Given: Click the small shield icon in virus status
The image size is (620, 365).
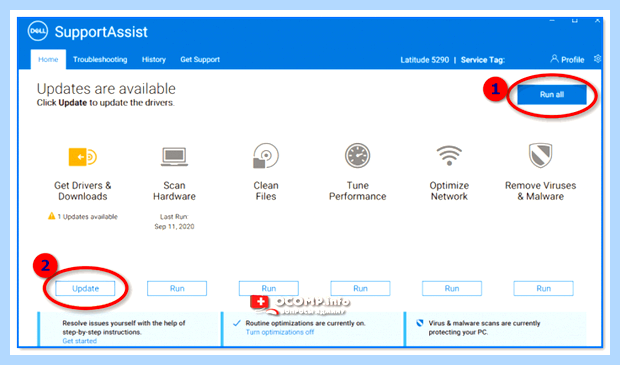Looking at the screenshot, I should [x=420, y=323].
